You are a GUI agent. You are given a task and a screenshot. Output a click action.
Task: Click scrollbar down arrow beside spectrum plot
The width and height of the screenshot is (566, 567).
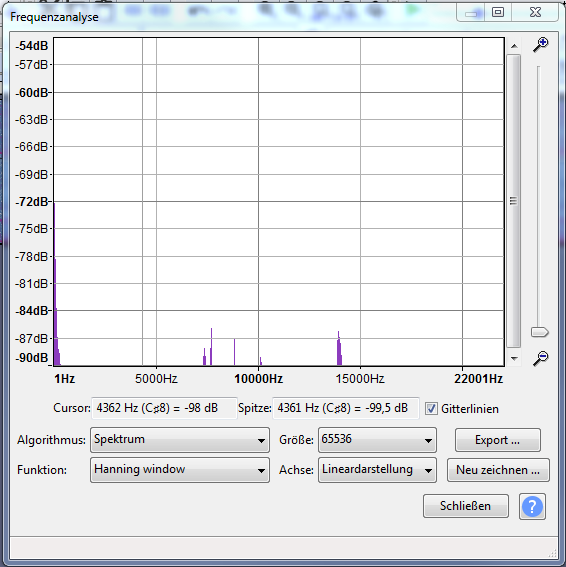click(x=514, y=358)
